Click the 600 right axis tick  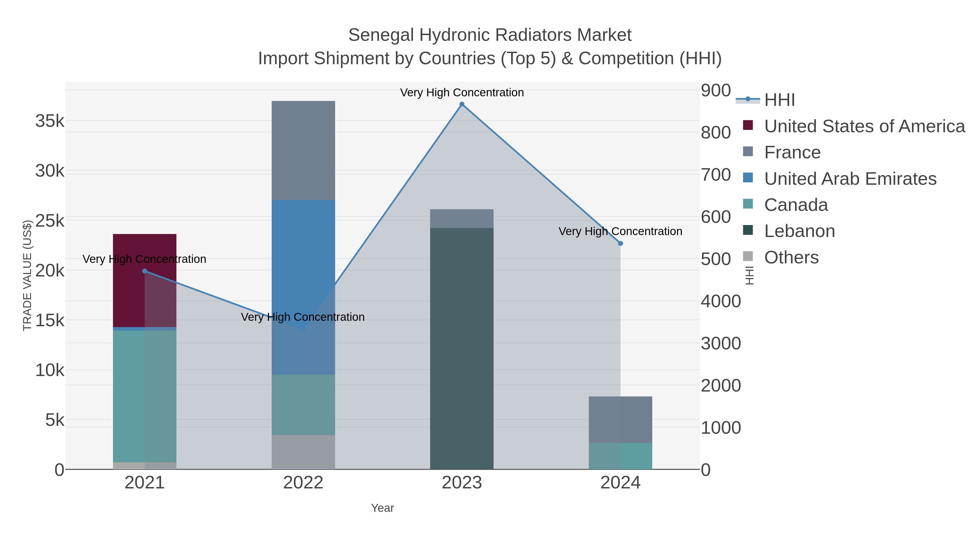[x=716, y=217]
